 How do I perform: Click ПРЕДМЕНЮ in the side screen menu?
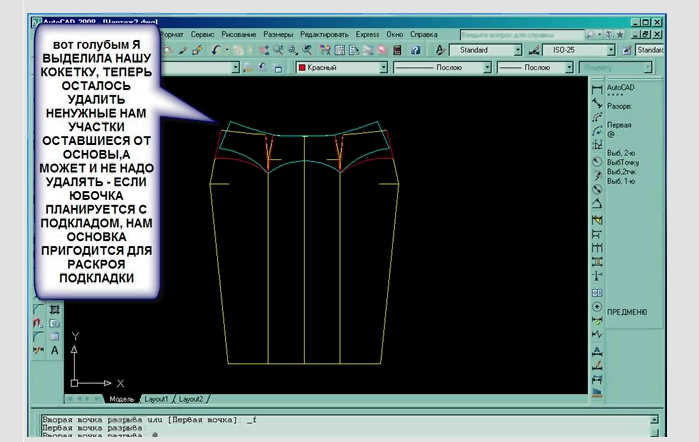tap(628, 311)
